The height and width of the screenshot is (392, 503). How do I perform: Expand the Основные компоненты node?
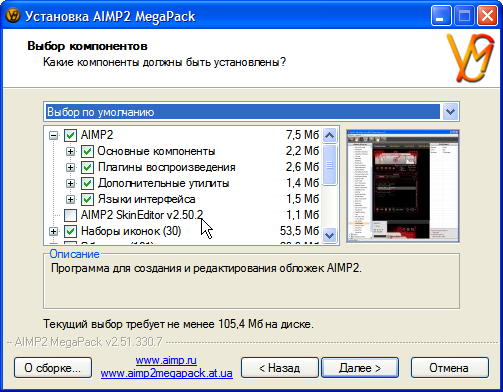point(70,151)
